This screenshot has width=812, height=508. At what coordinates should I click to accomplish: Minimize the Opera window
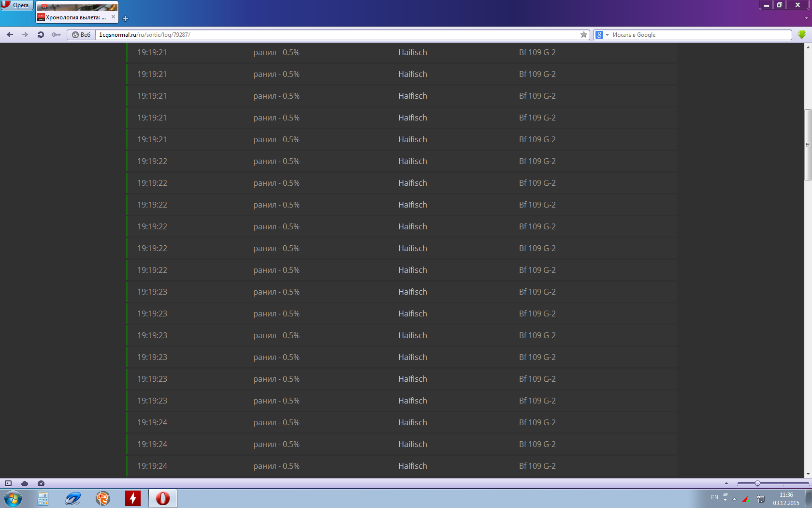[767, 5]
